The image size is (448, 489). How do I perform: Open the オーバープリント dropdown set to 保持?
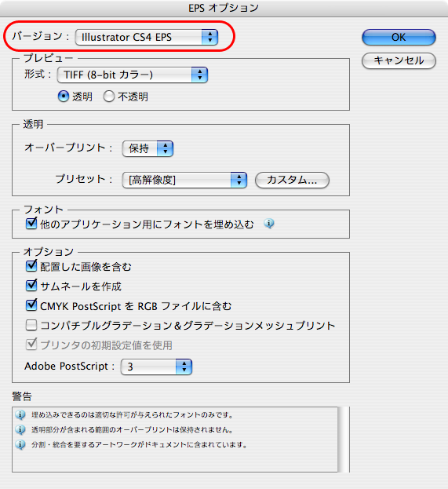(148, 148)
